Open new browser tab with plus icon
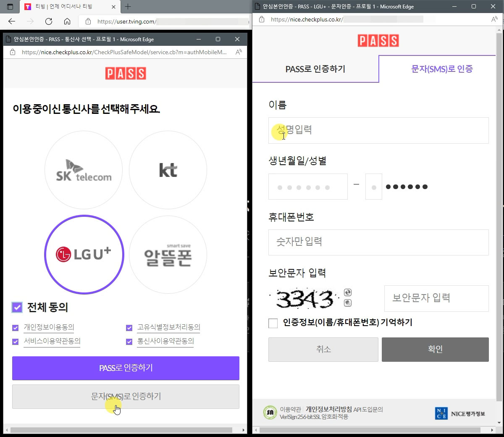 (128, 6)
